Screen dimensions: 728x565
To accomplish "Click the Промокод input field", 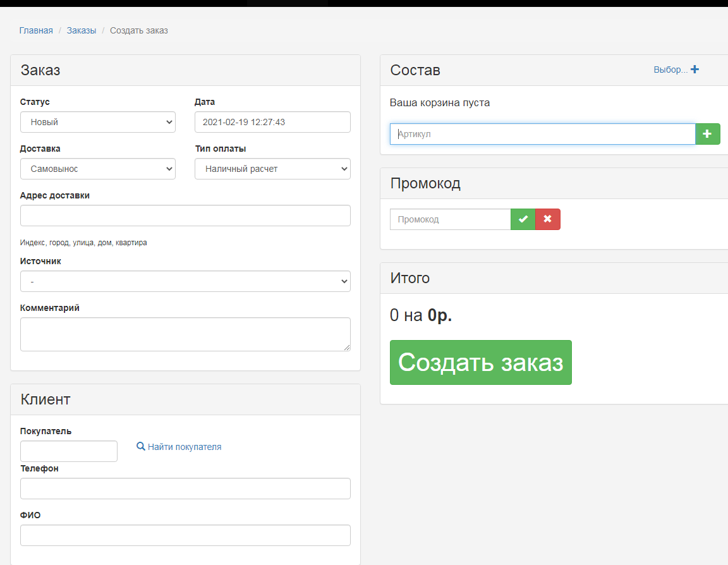I will 450,219.
